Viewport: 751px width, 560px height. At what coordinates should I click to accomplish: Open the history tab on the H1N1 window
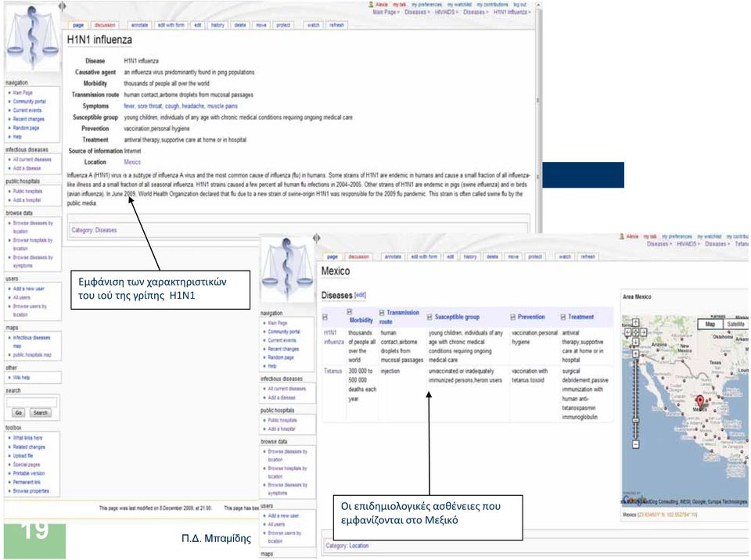coord(217,25)
